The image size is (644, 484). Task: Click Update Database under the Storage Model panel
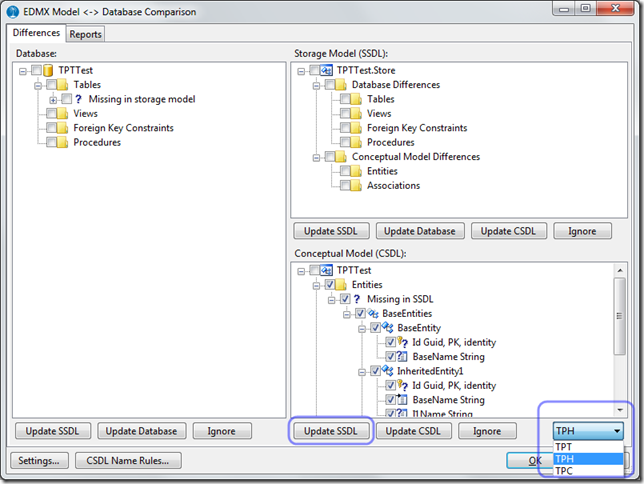[x=420, y=231]
